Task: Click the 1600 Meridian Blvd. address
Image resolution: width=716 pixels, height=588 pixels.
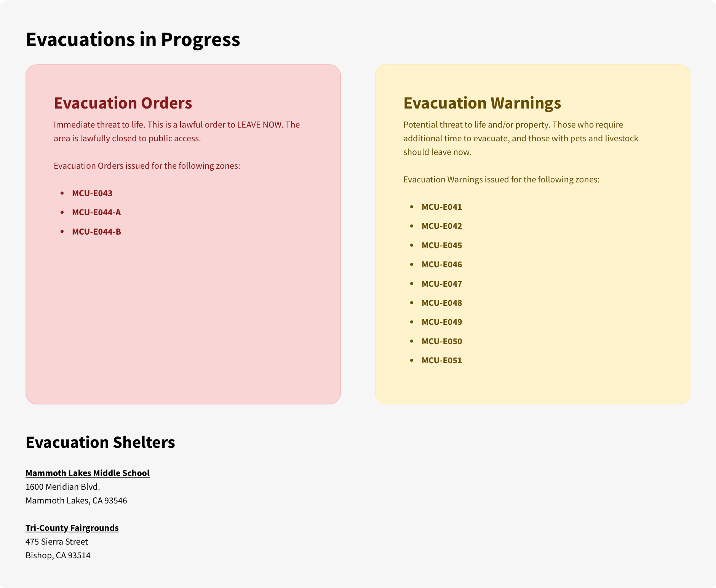Action: pyautogui.click(x=63, y=487)
